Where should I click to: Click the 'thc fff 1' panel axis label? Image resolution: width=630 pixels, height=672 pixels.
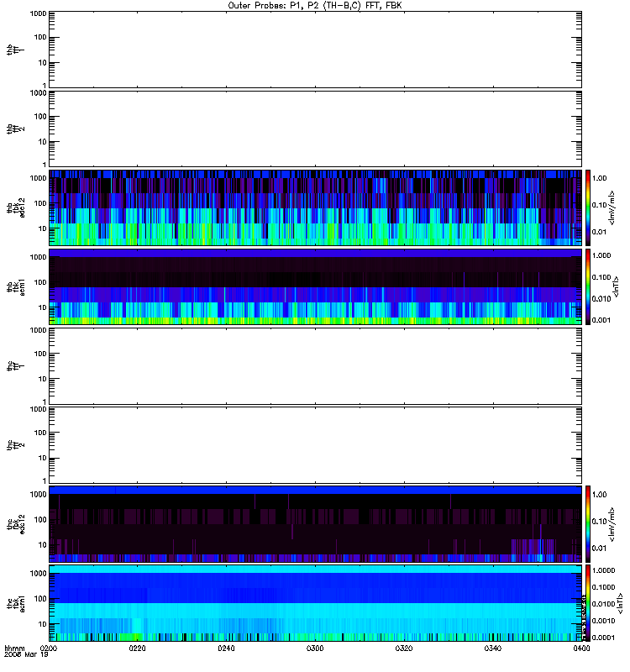[15, 366]
